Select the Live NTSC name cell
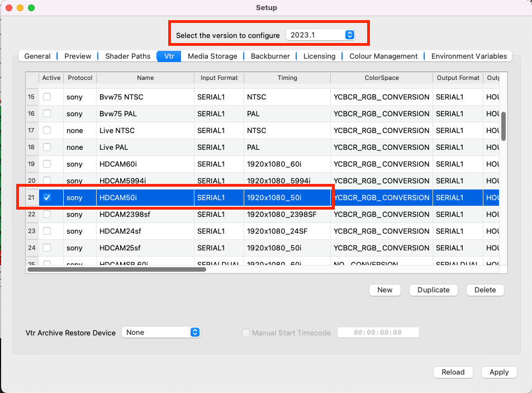Image resolution: width=532 pixels, height=393 pixels. point(145,130)
